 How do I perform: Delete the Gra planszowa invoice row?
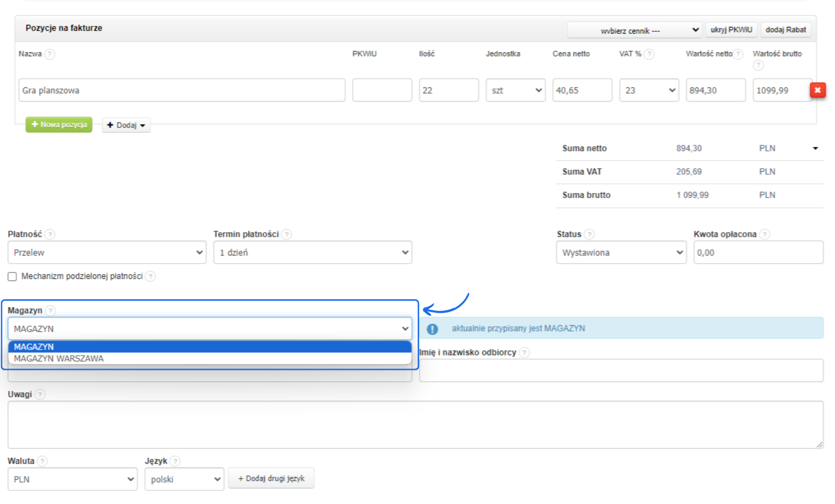click(x=817, y=90)
